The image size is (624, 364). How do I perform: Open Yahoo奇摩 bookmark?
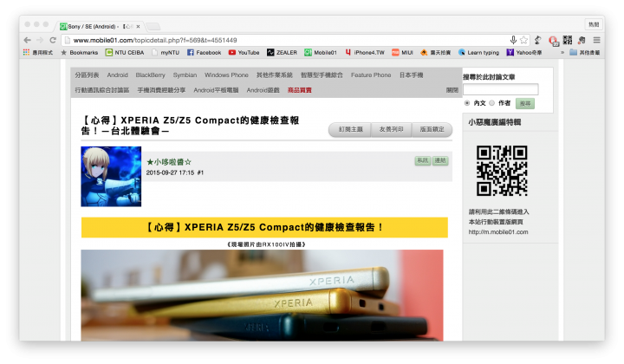524,52
